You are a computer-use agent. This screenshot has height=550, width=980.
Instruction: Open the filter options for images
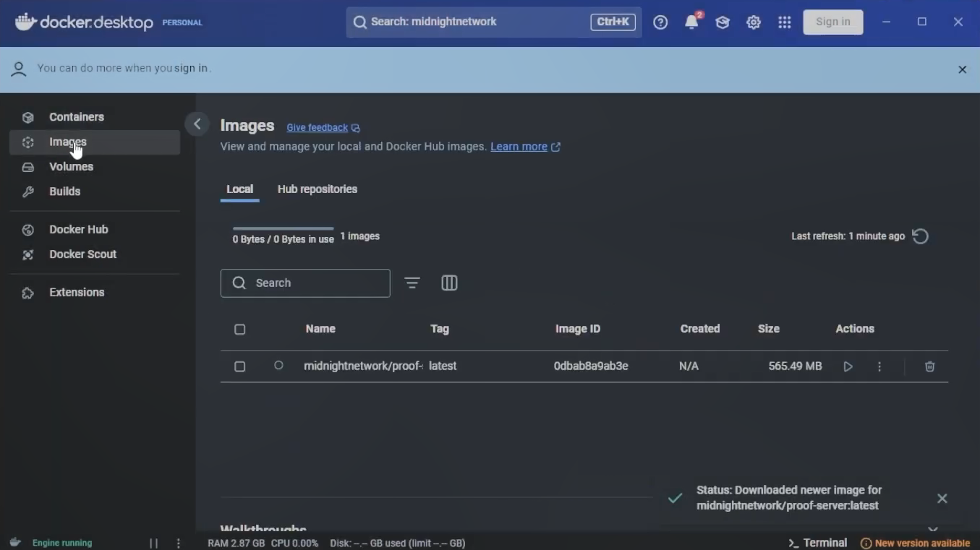coord(412,283)
